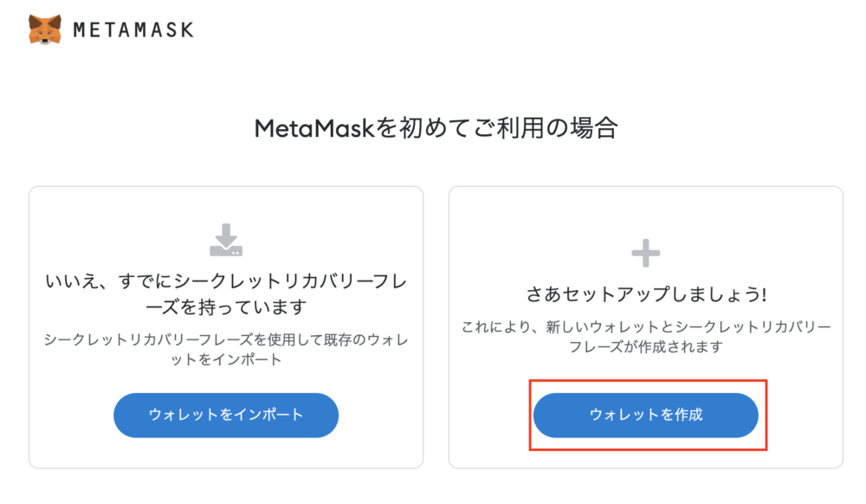This screenshot has width=866, height=504.
Task: Click the いいえ、すでにシークレットリカバリー title line
Action: pos(226,283)
